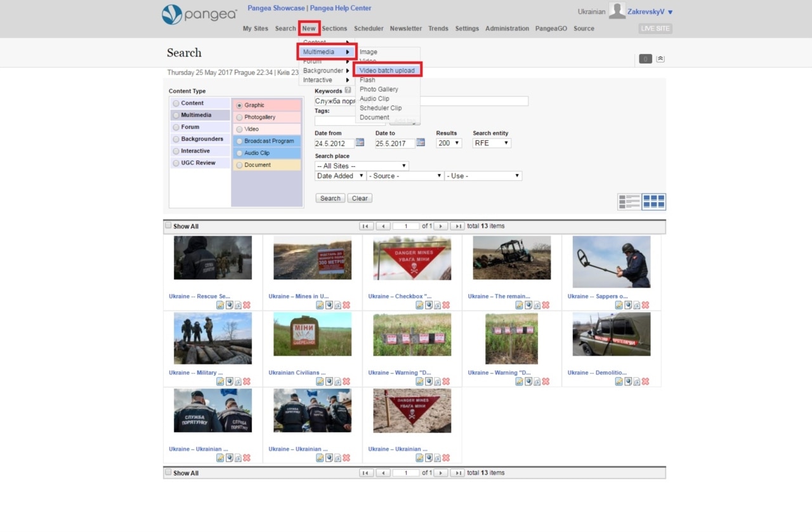The height and width of the screenshot is (532, 812).
Task: Open the Scheduler menu
Action: coord(369,29)
